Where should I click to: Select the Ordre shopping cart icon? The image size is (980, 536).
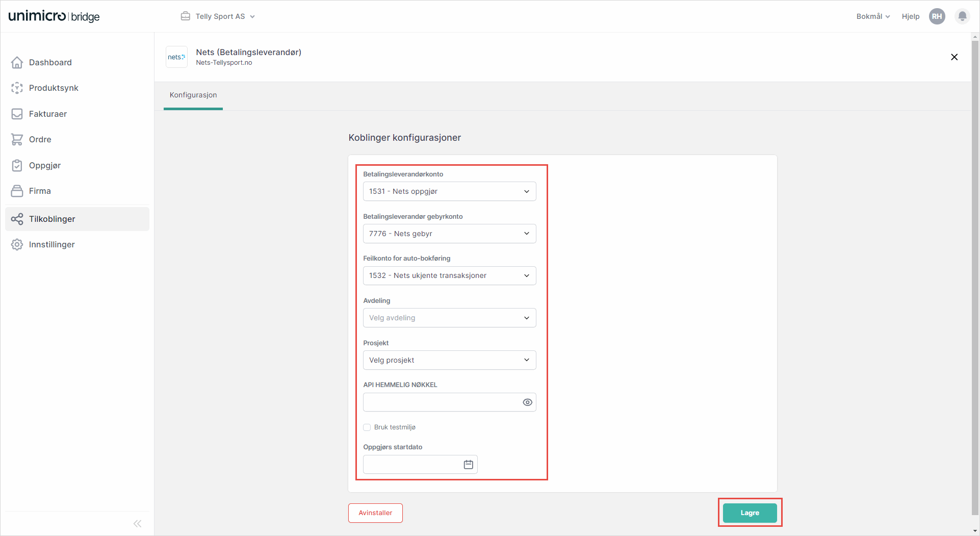click(x=17, y=139)
